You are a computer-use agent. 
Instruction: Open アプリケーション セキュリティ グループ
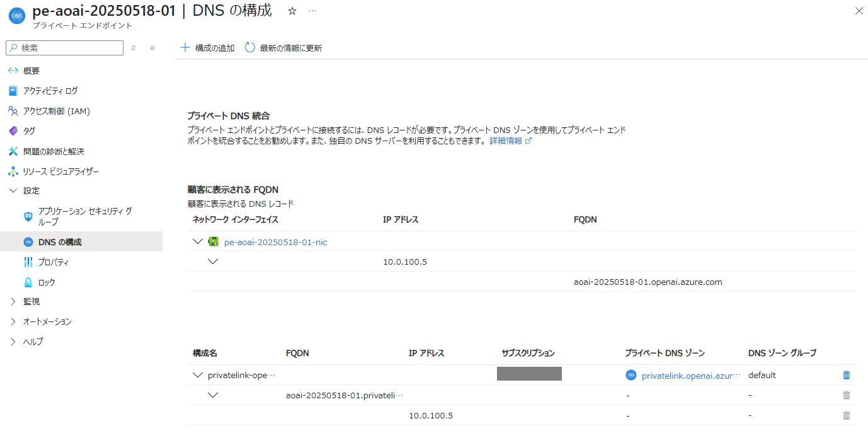pos(85,216)
